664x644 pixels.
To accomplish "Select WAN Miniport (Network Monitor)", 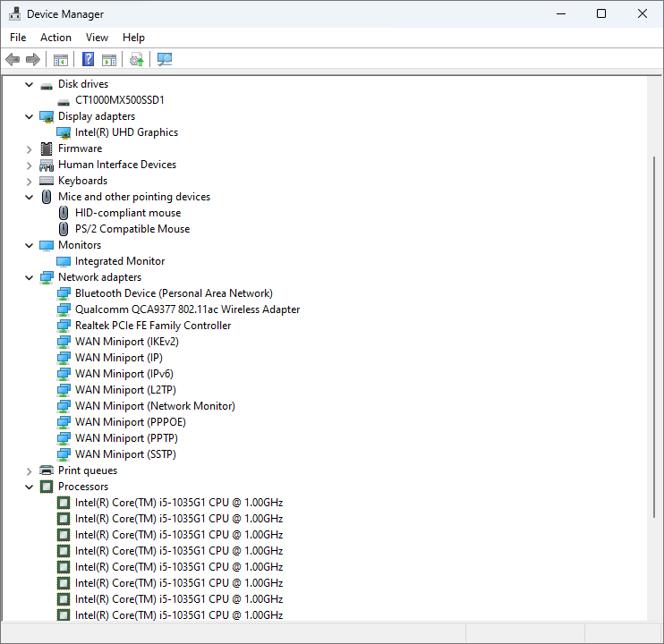I will (155, 406).
